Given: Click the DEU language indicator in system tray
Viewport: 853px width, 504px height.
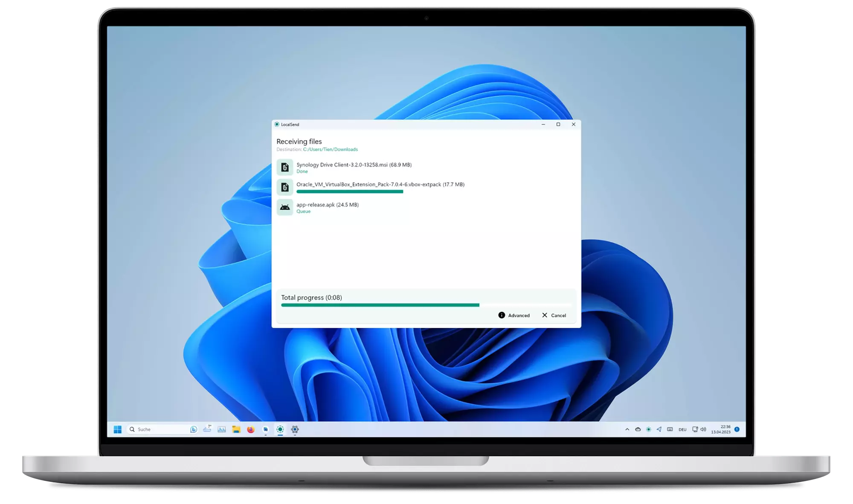Looking at the screenshot, I should coord(683,429).
